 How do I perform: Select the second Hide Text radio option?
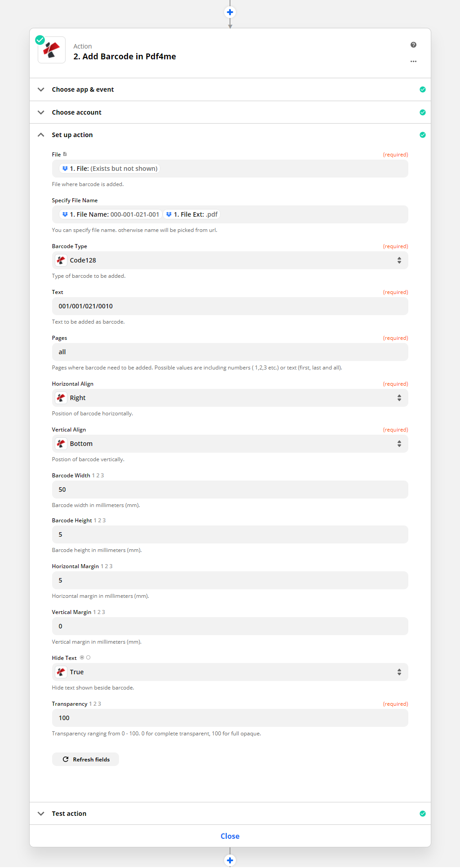point(88,658)
